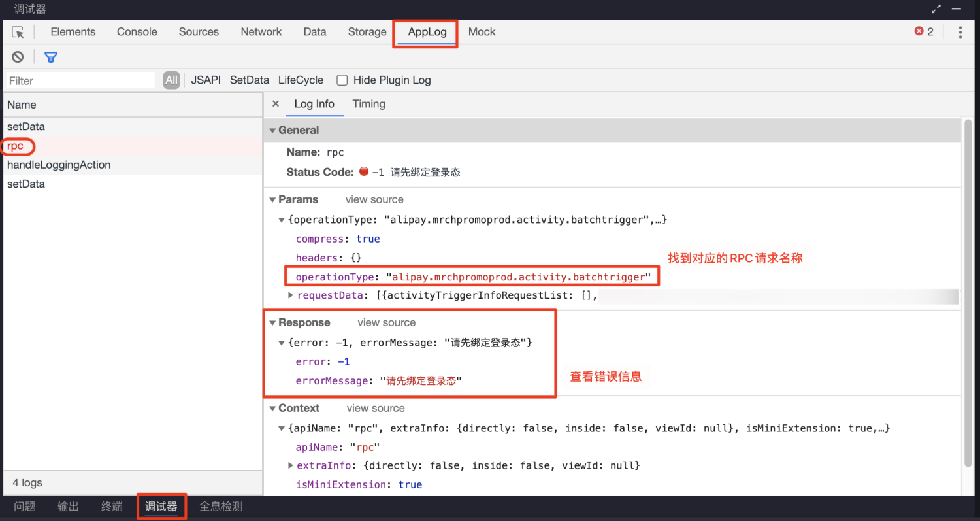Select the 调试器 bottom tab

(161, 506)
